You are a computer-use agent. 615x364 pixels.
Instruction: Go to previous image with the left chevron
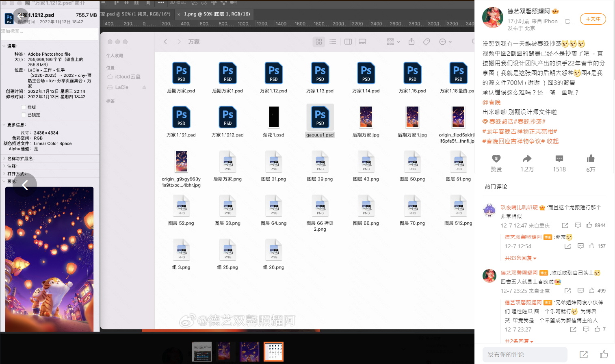(x=25, y=185)
